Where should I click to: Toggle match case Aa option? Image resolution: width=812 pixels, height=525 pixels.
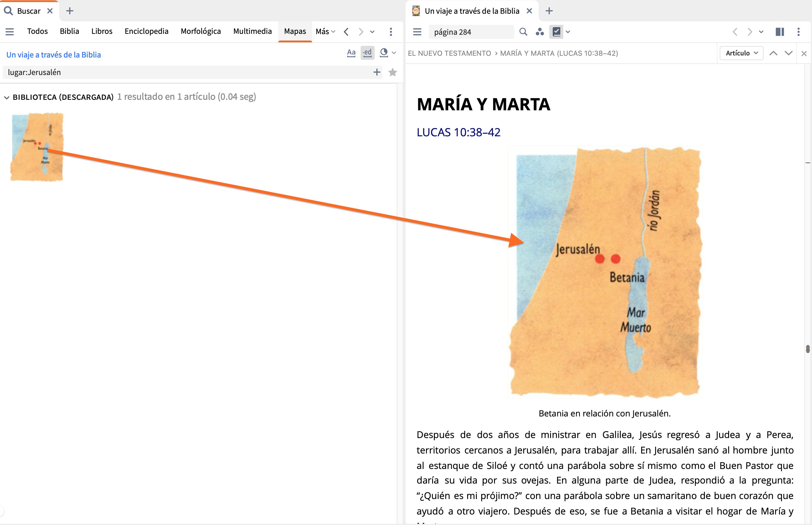(351, 53)
